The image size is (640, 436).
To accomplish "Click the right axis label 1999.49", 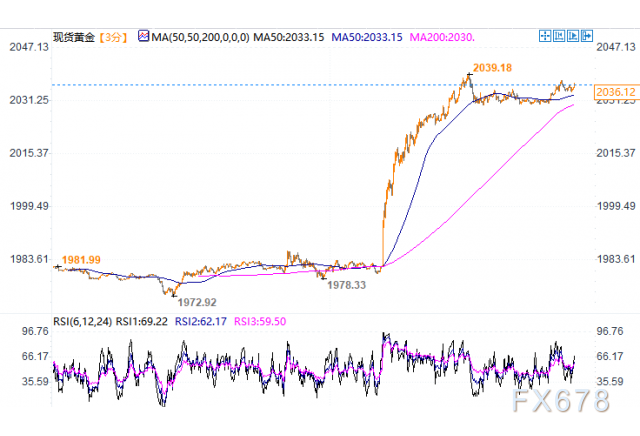I will [x=616, y=206].
